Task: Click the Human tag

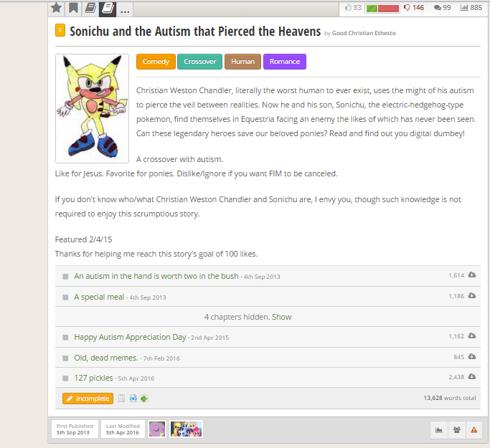Action: point(242,62)
